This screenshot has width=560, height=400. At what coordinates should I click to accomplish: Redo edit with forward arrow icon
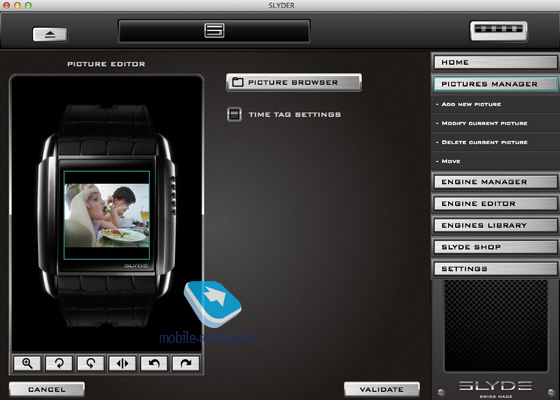186,364
